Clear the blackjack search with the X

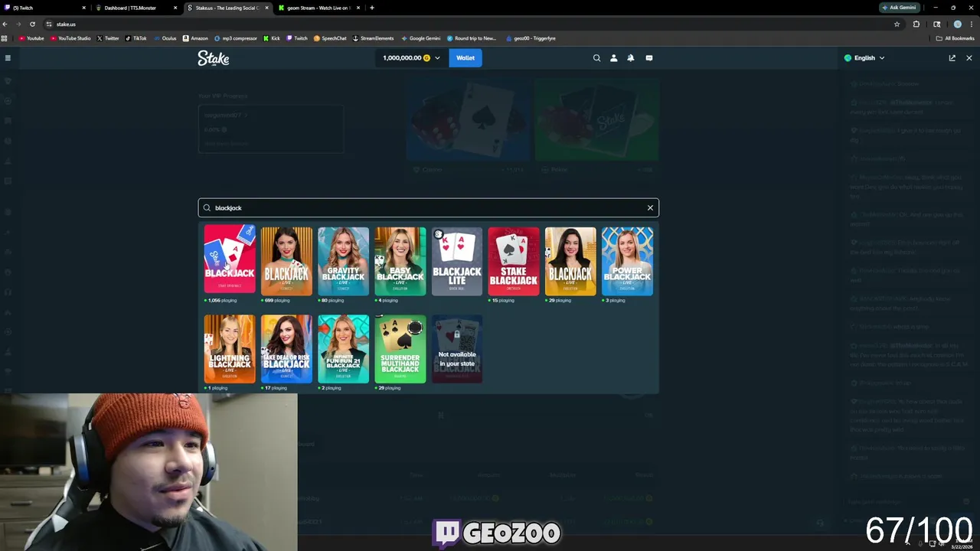(x=650, y=207)
